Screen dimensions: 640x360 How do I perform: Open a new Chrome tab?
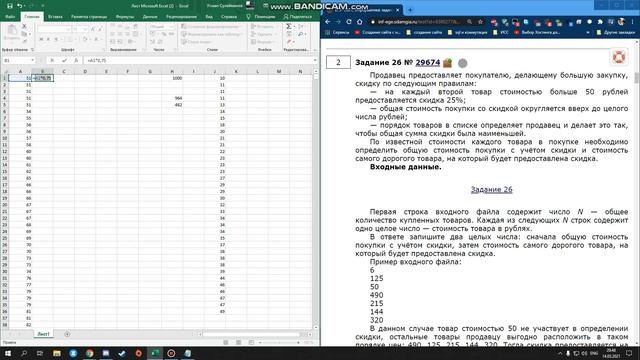pyautogui.click(x=410, y=10)
